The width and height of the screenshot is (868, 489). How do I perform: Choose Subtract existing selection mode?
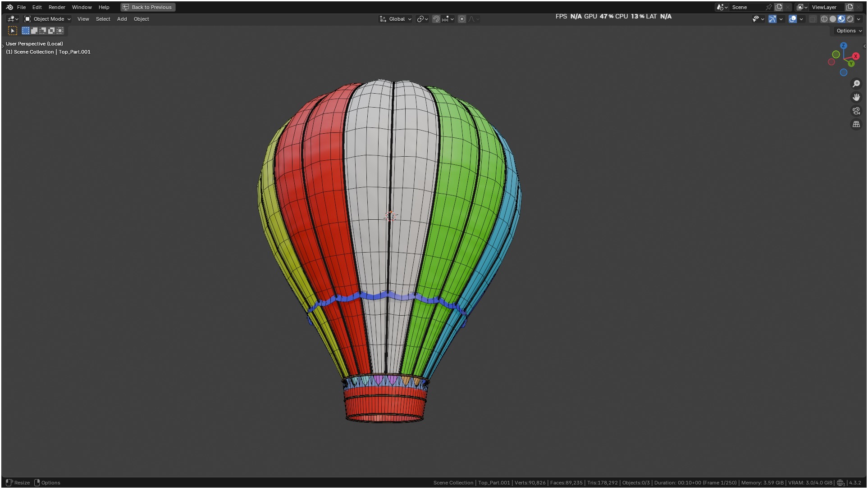[x=43, y=31]
